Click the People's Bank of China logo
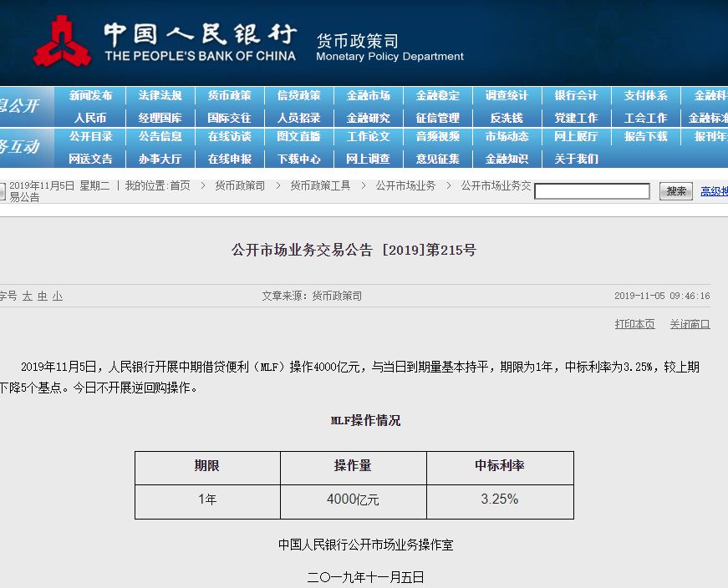This screenshot has height=588, width=728. click(62, 43)
